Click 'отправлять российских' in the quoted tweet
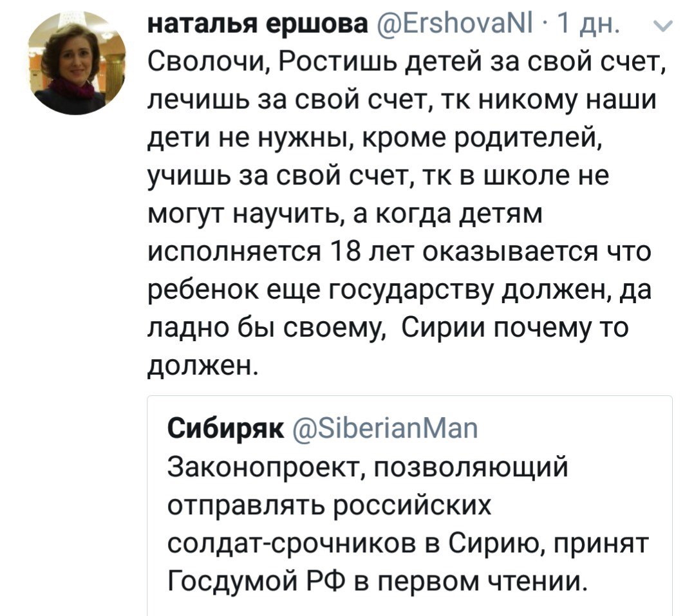 [x=329, y=505]
